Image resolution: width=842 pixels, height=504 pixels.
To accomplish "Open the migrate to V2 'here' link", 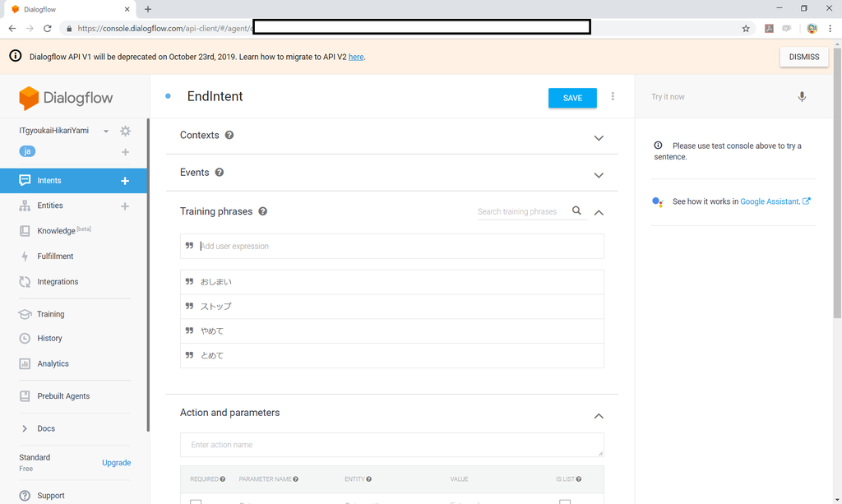I will 356,57.
